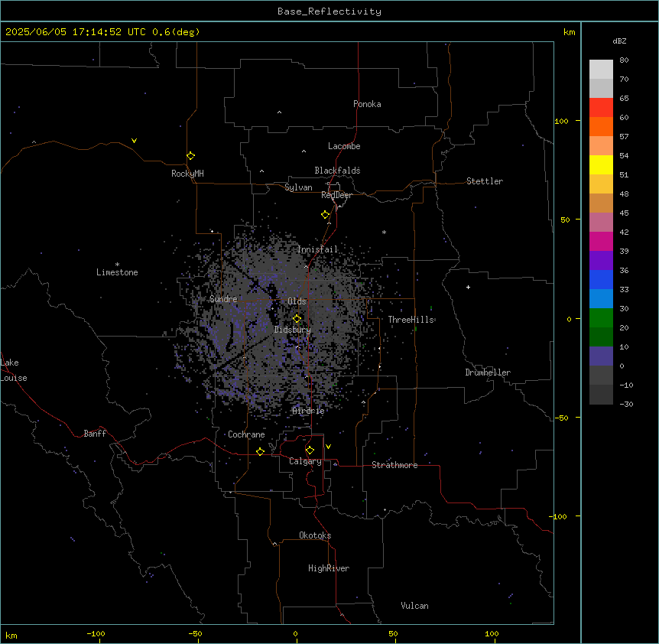Click the yellow v marker northwest of RockyMH
Viewport: 659px width, 644px height.
pos(134,141)
